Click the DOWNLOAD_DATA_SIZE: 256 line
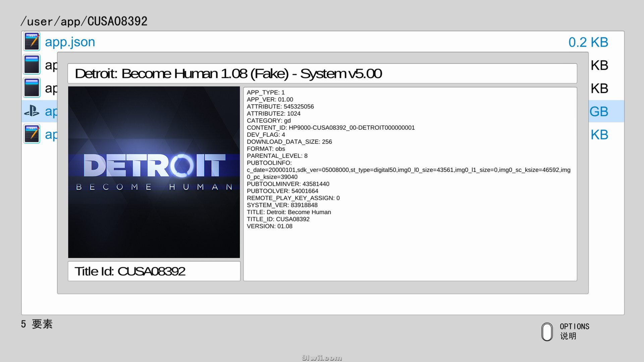The width and height of the screenshot is (644, 362). [289, 142]
